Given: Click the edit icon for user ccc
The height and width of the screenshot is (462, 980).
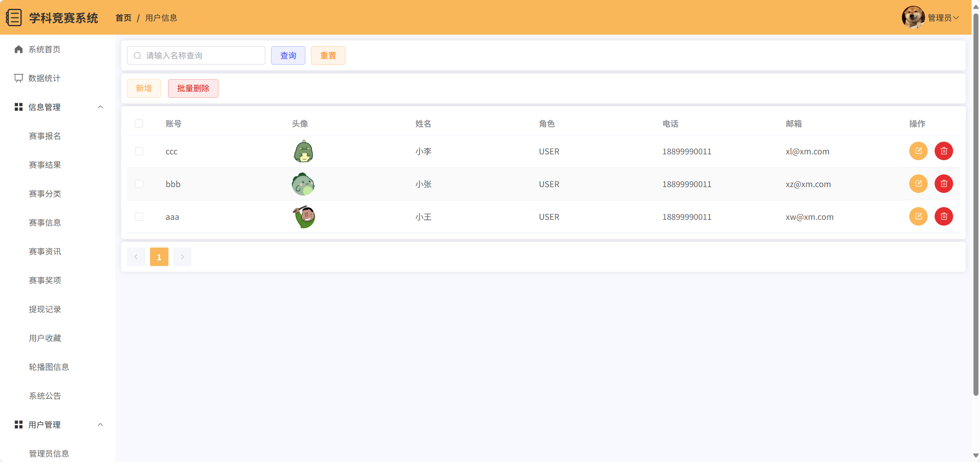Looking at the screenshot, I should pos(918,151).
